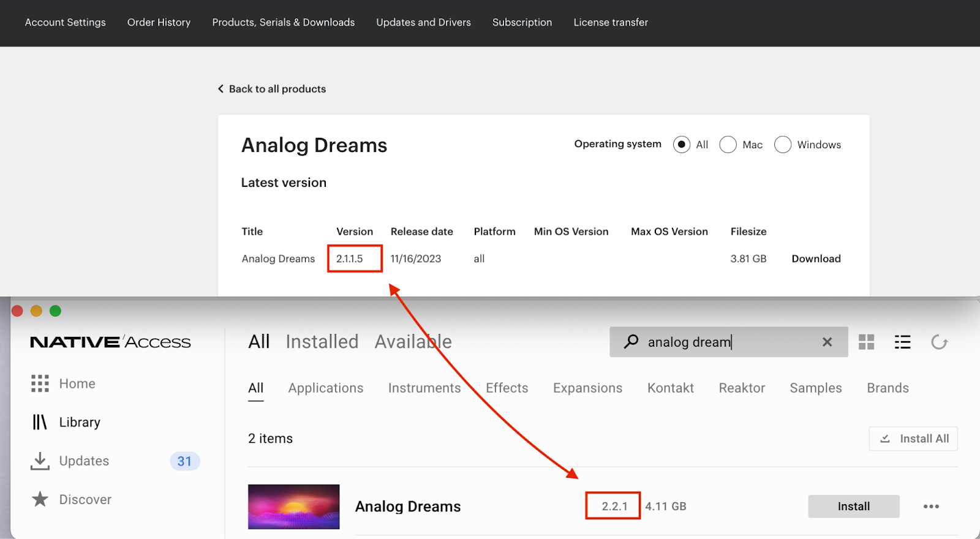Filter by Applications category
This screenshot has width=980, height=539.
[x=326, y=388]
